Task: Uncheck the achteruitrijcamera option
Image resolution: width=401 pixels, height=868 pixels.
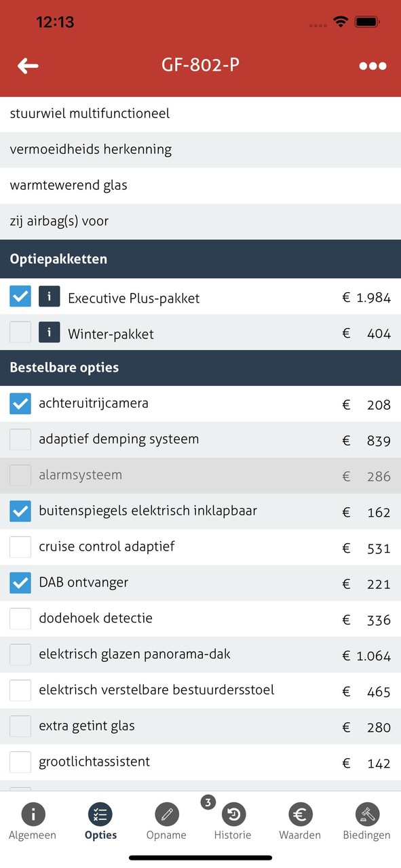Action: [x=20, y=403]
